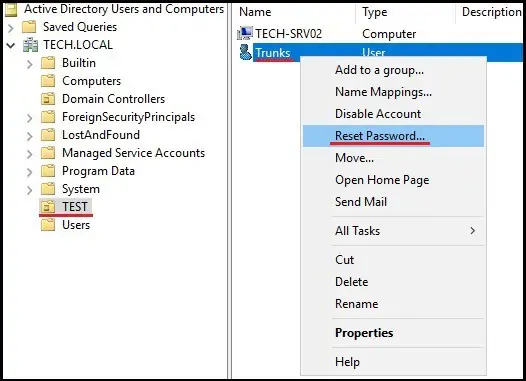This screenshot has height=381, width=526.
Task: Click the TECH.LOCAL domain icon
Action: click(30, 45)
